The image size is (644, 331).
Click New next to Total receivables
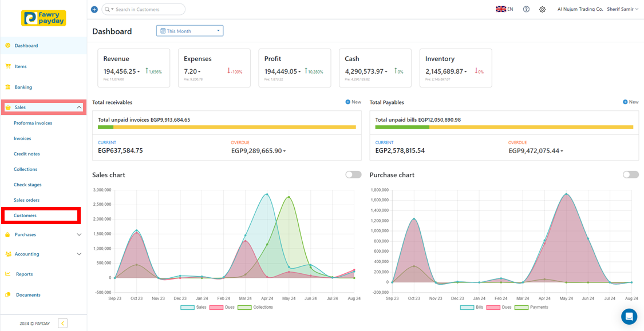point(353,102)
